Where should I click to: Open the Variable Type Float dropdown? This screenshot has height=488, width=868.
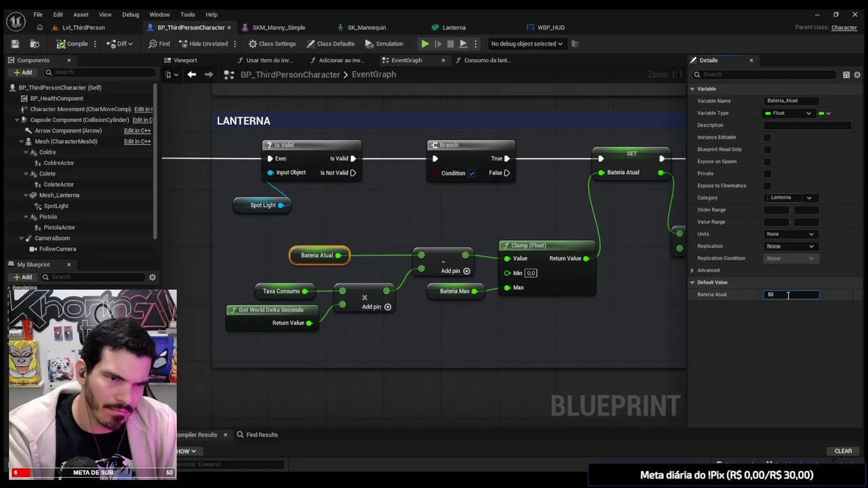click(x=788, y=113)
